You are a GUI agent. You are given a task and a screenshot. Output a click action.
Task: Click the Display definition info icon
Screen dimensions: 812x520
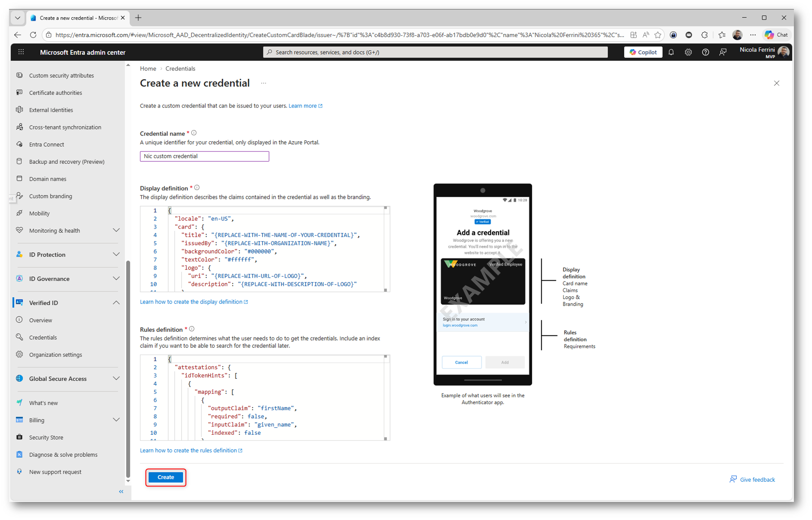click(x=197, y=188)
